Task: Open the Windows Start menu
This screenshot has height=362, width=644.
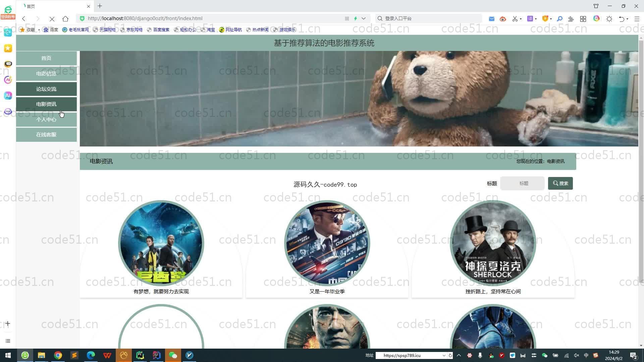Action: click(x=8, y=355)
